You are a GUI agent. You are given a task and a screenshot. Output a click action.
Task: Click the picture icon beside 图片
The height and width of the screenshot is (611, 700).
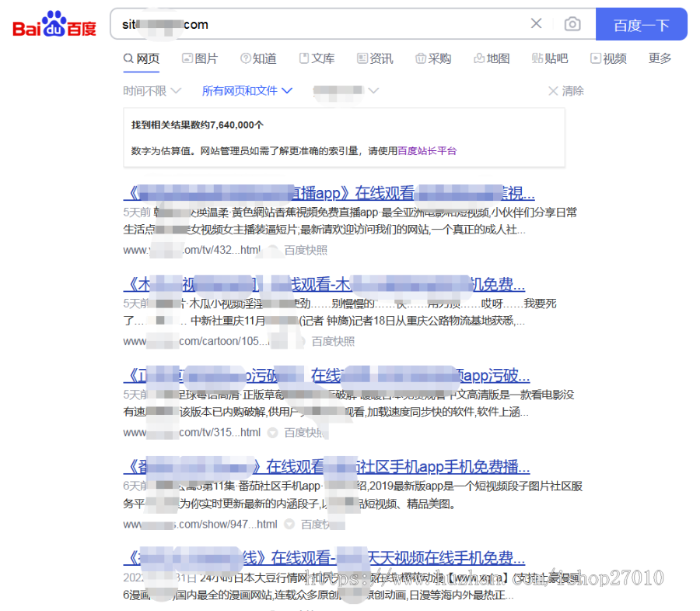pos(187,58)
